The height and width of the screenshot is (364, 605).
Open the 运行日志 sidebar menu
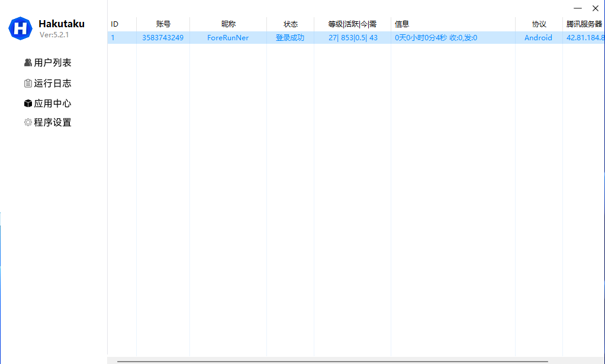tap(52, 83)
